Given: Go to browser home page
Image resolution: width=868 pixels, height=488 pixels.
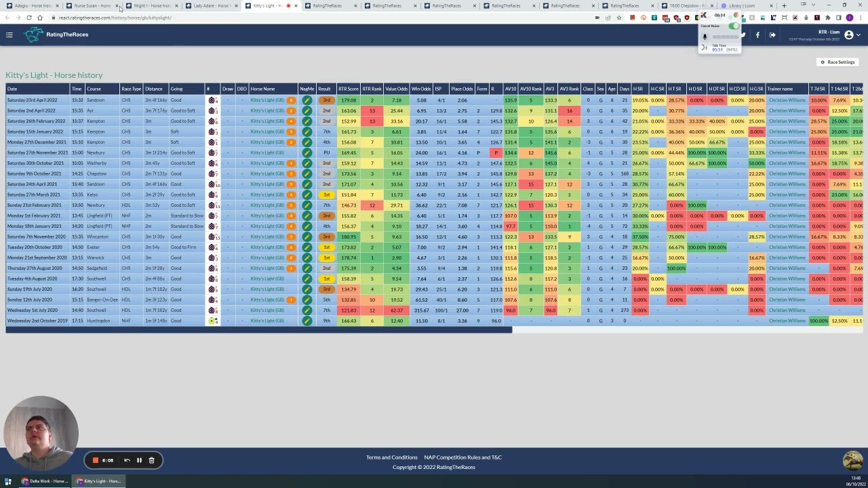Looking at the screenshot, I should coord(40,18).
